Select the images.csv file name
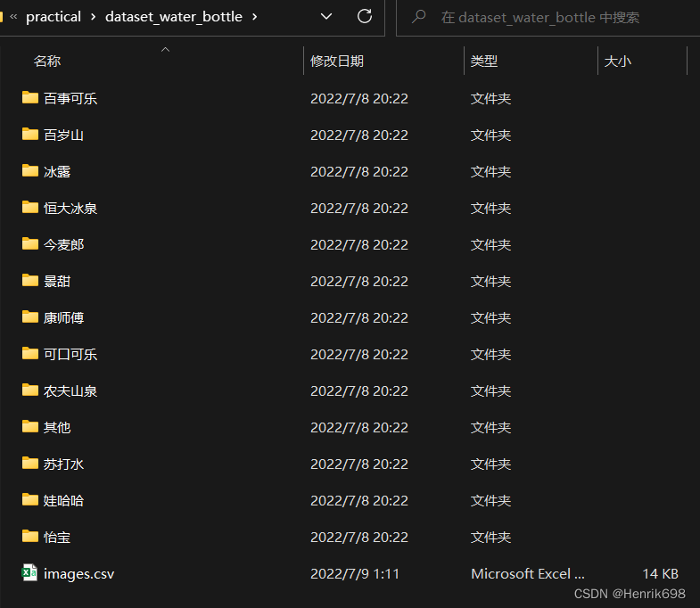This screenshot has width=700, height=608. (79, 574)
